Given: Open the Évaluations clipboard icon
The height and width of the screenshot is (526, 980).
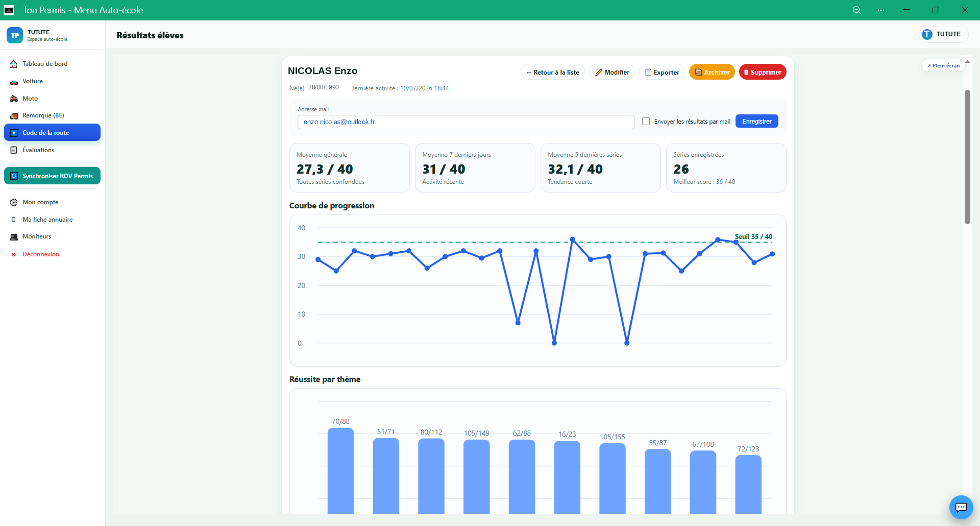Looking at the screenshot, I should pos(14,150).
